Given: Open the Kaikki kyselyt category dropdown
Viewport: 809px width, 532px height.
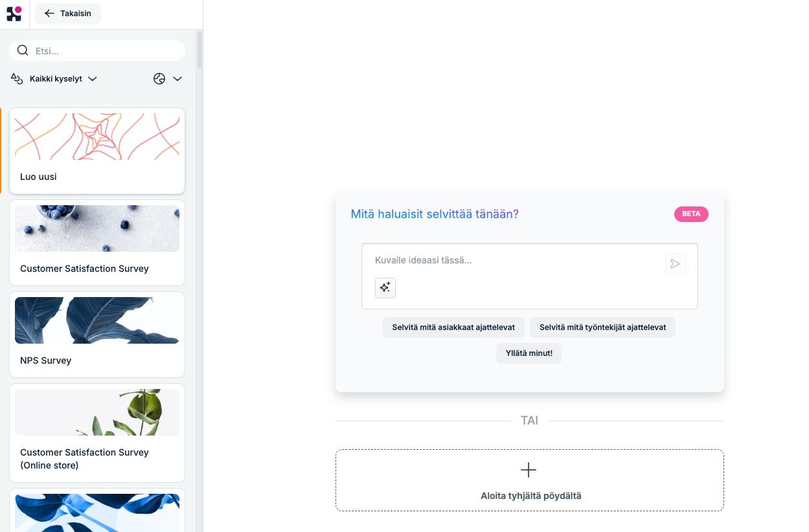Looking at the screenshot, I should point(54,79).
